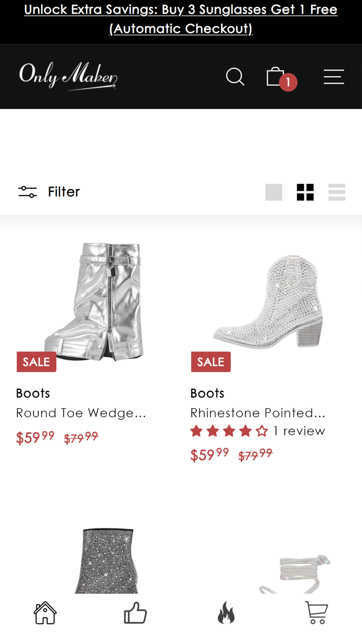Select the home icon in bottom navigation
This screenshot has height=644, width=362.
tap(45, 612)
